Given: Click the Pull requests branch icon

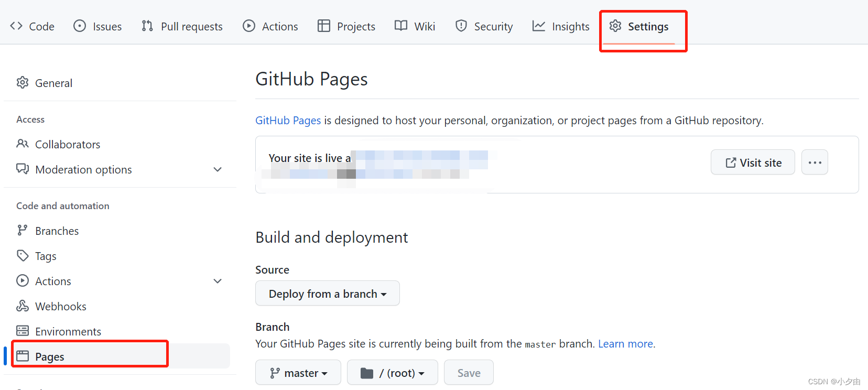Looking at the screenshot, I should [x=147, y=26].
